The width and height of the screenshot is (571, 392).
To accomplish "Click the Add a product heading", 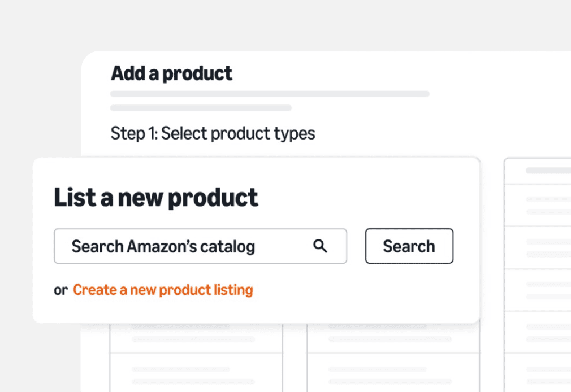I will coord(171,73).
